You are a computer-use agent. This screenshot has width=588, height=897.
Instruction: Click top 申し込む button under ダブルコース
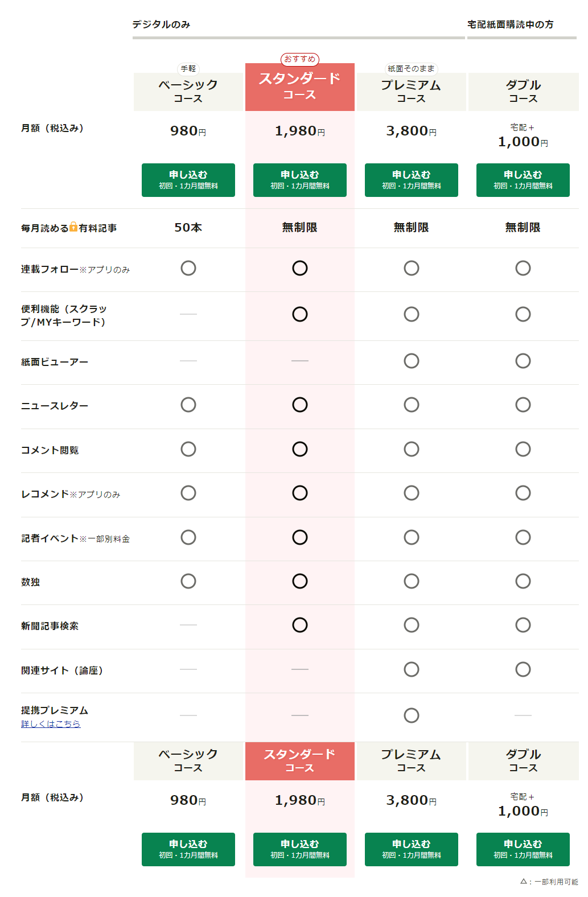tap(523, 180)
